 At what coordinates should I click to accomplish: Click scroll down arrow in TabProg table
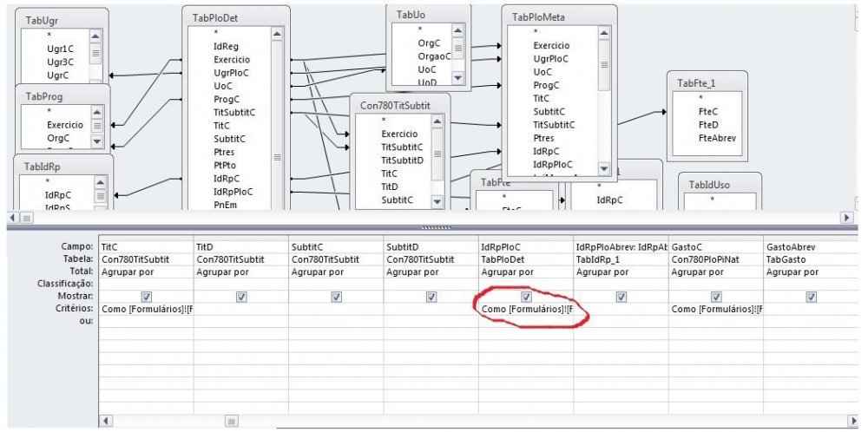point(96,141)
